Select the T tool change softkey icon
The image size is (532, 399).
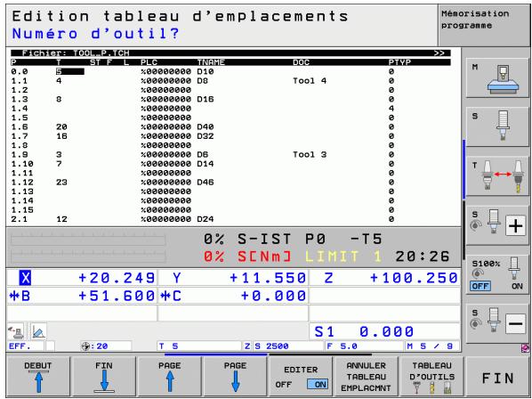coord(497,176)
